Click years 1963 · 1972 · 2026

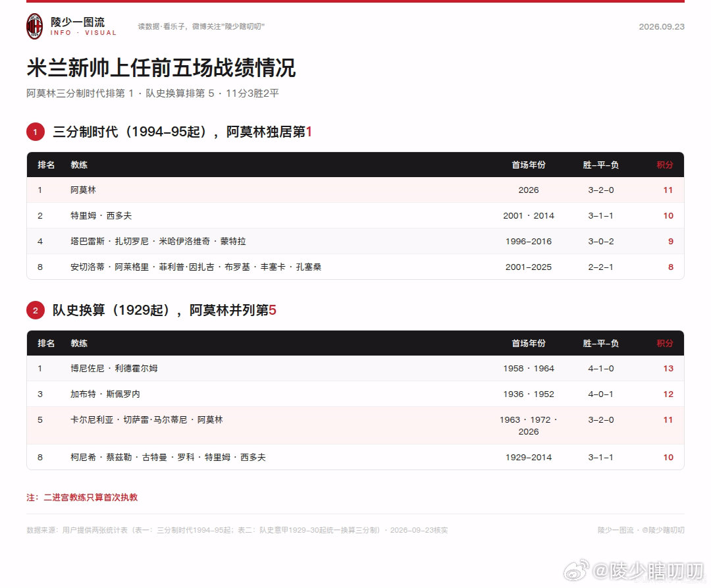pyautogui.click(x=529, y=426)
